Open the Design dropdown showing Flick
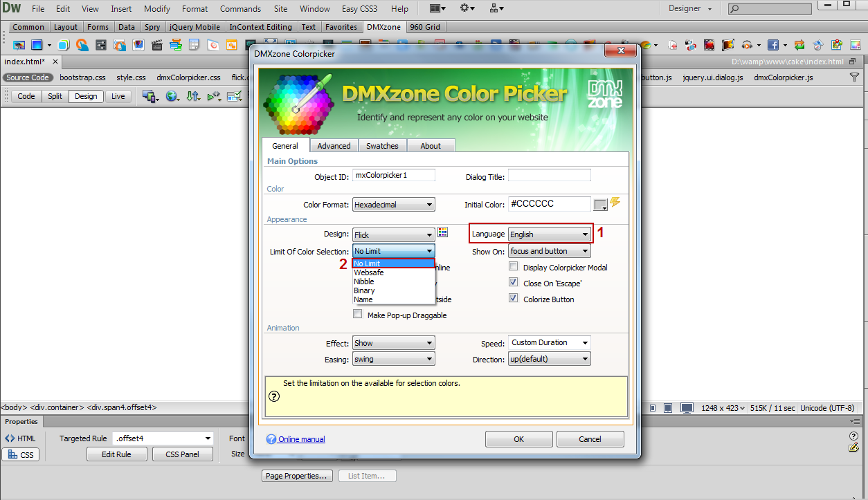Screen dimensions: 868x500 393,234
